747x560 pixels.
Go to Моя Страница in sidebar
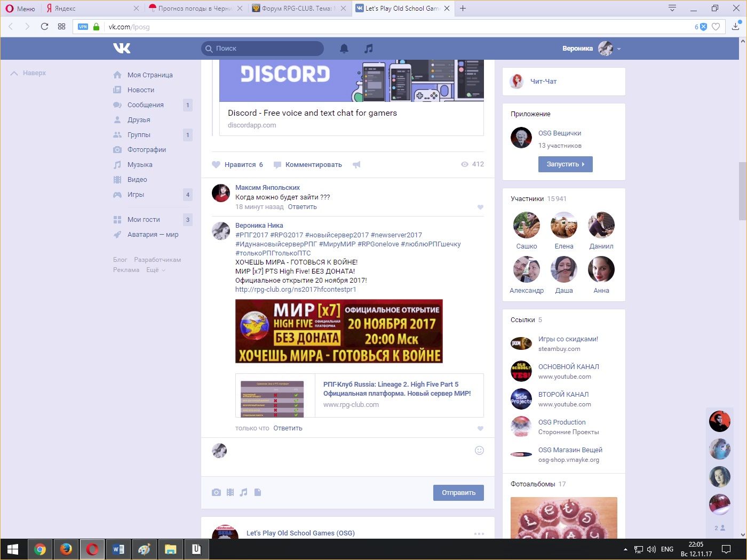[x=150, y=75]
